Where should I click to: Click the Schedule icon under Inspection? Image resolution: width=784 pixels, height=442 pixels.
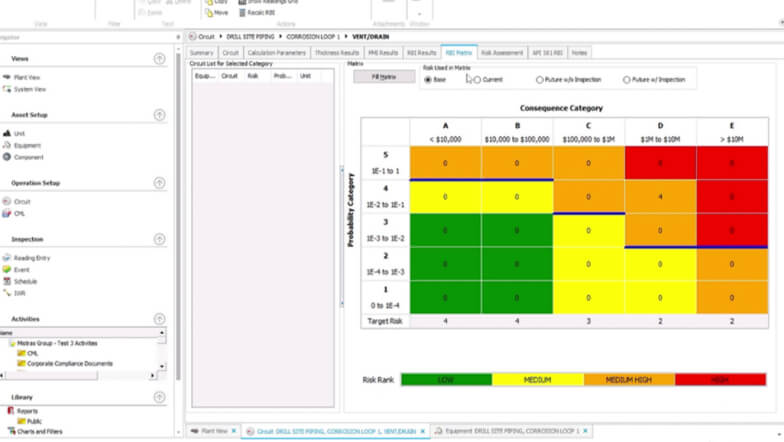point(7,281)
